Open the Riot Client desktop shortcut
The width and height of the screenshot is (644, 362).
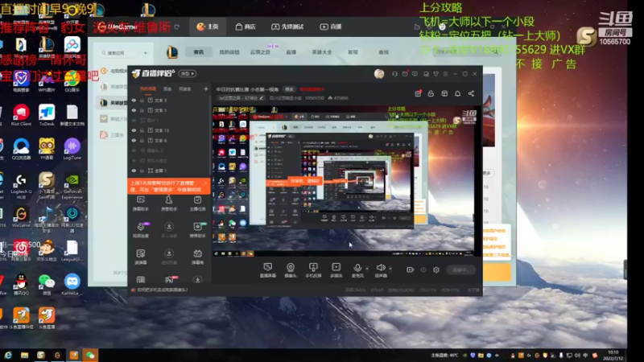21,115
